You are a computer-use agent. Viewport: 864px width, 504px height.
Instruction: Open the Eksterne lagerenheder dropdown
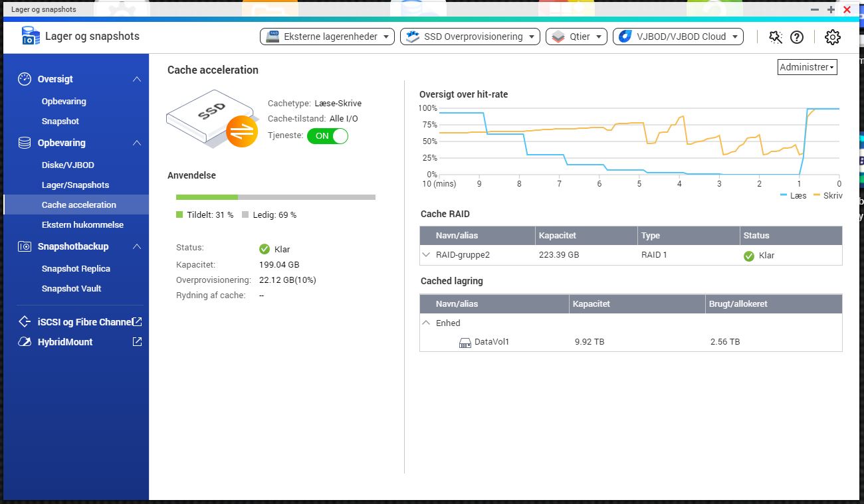click(327, 37)
